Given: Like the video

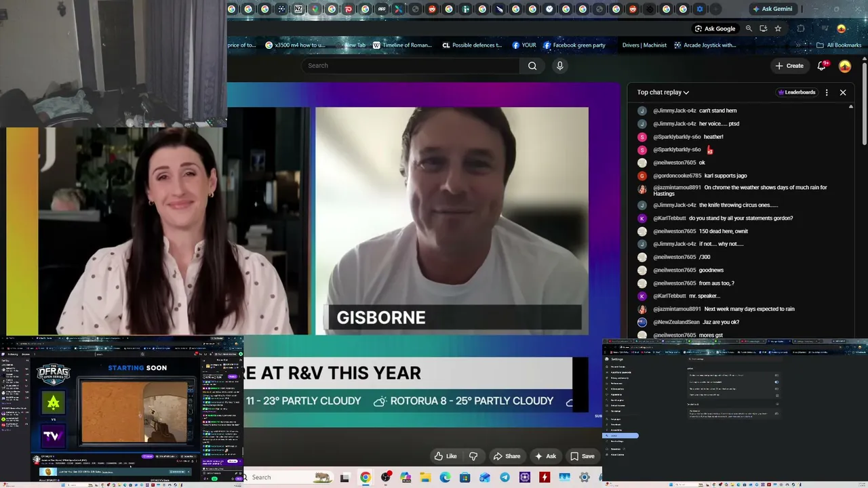Looking at the screenshot, I should pos(446,456).
